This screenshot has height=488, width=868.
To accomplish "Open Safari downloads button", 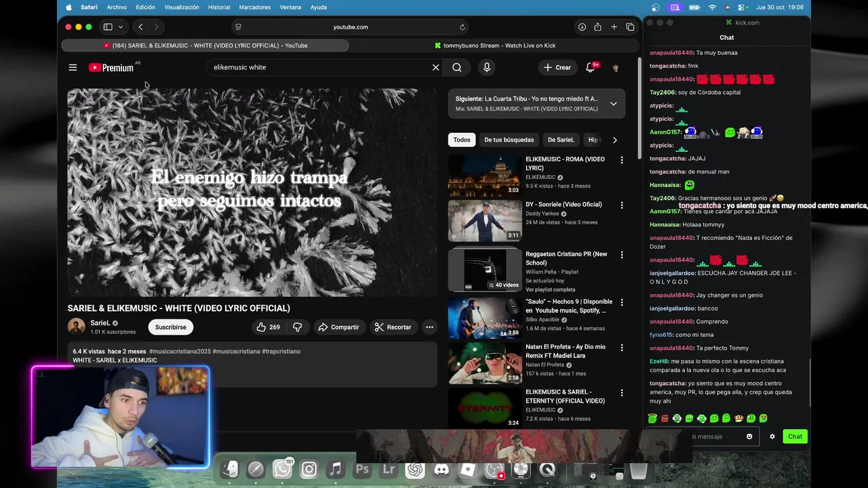I will (x=582, y=27).
